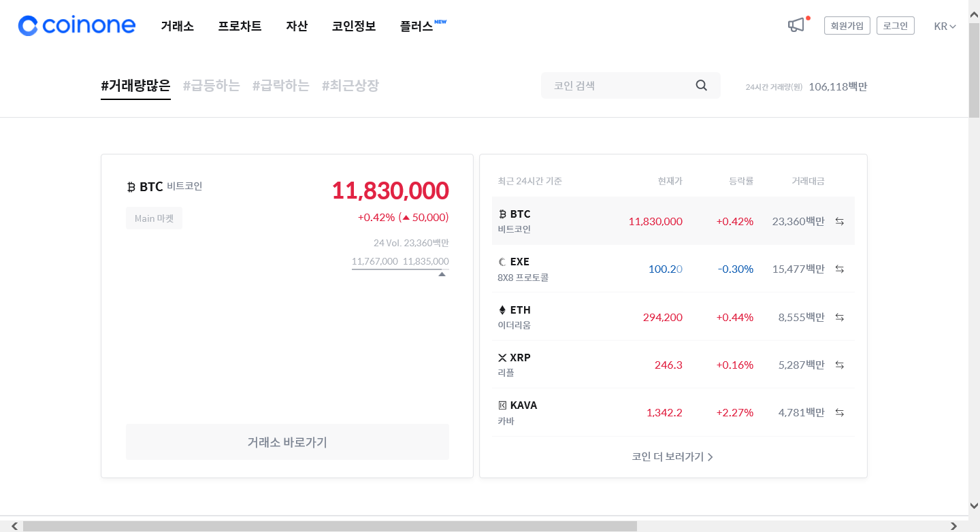
Task: Open the 자산 menu
Action: pyautogui.click(x=297, y=26)
